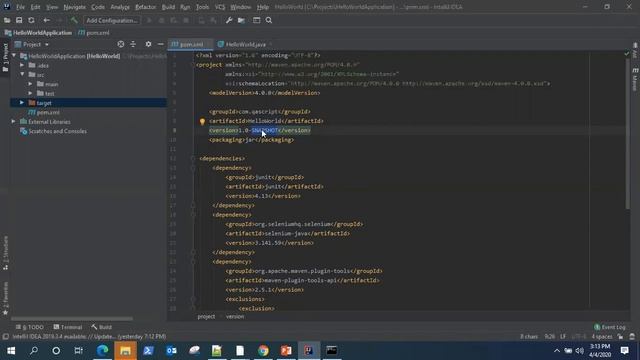This screenshot has height=360, width=640.
Task: Collapse HelloWorldApplication root node
Action: (x=14, y=56)
